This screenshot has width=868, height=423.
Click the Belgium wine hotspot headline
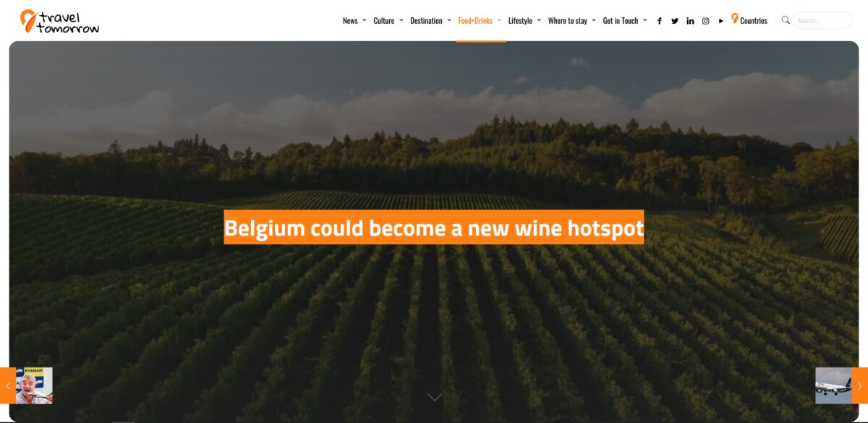point(434,228)
